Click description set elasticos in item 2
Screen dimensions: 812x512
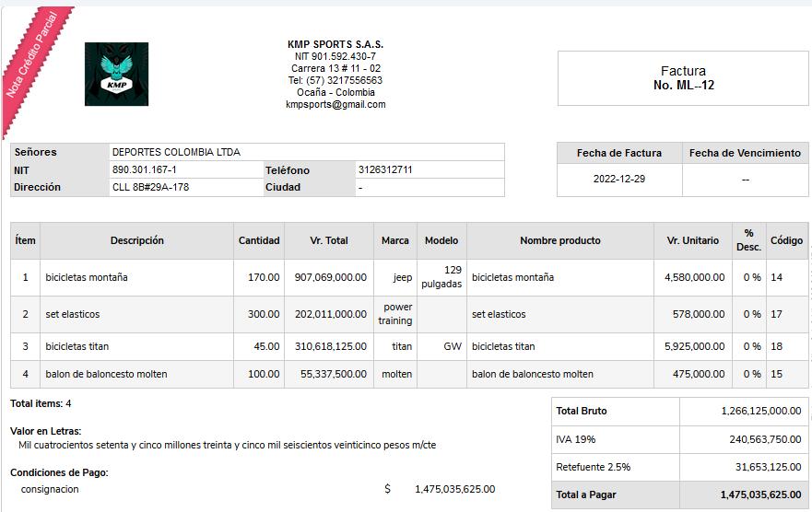click(x=73, y=314)
